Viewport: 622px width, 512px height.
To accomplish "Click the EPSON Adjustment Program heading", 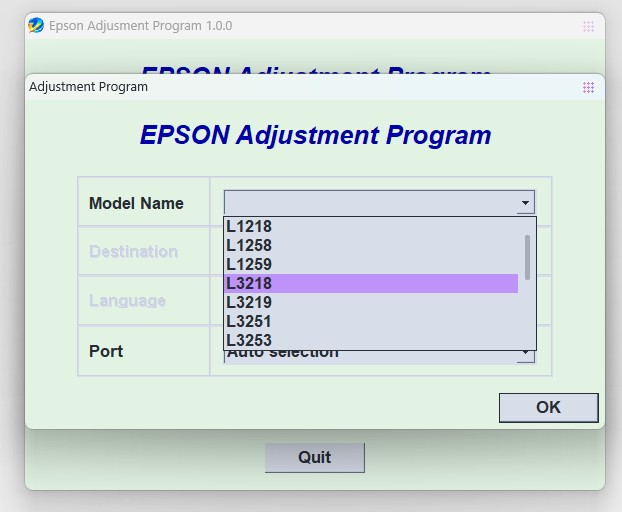I will pyautogui.click(x=315, y=136).
